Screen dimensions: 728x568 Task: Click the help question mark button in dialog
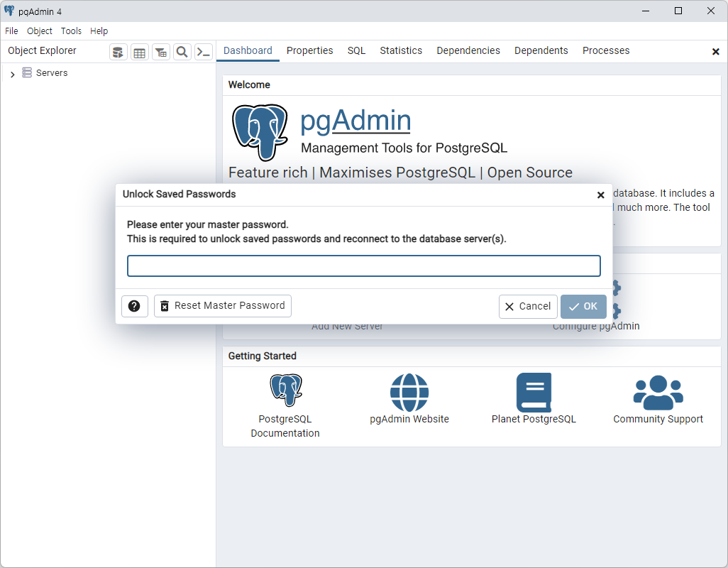pyautogui.click(x=135, y=306)
